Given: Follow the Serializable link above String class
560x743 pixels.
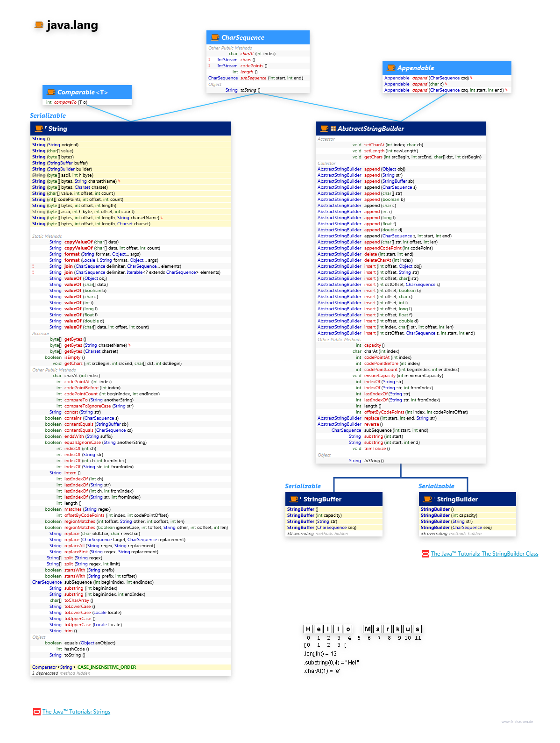Looking at the screenshot, I should tap(48, 115).
